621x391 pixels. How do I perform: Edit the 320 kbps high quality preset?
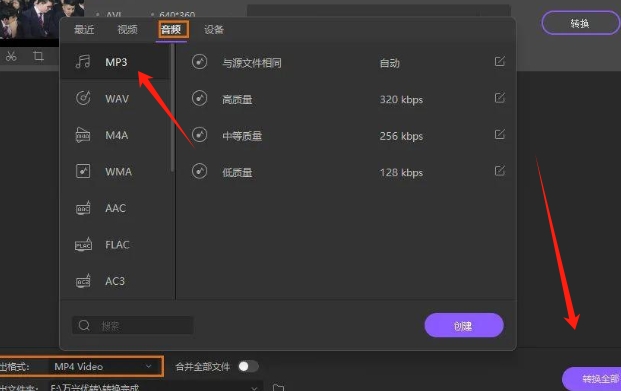pos(499,98)
